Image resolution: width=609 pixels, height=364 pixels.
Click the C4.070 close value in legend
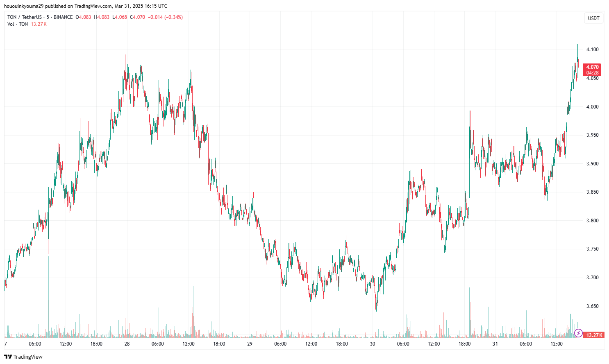[x=137, y=17]
